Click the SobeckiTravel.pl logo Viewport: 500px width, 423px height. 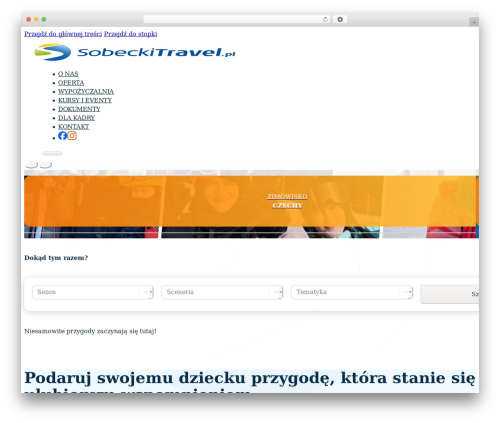point(135,52)
